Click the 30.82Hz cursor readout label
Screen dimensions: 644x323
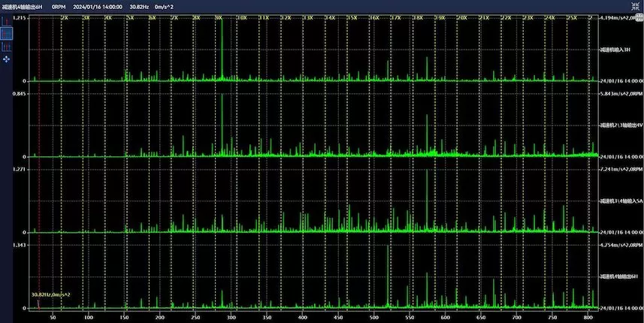click(x=50, y=294)
